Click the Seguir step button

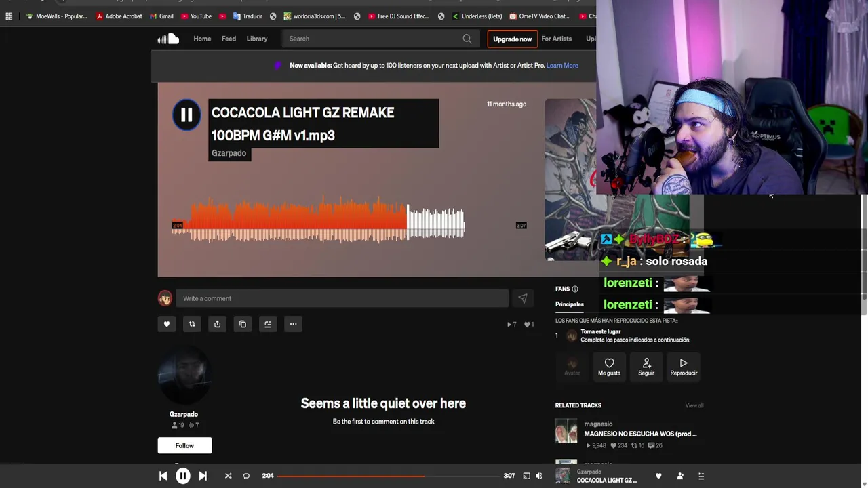(646, 367)
